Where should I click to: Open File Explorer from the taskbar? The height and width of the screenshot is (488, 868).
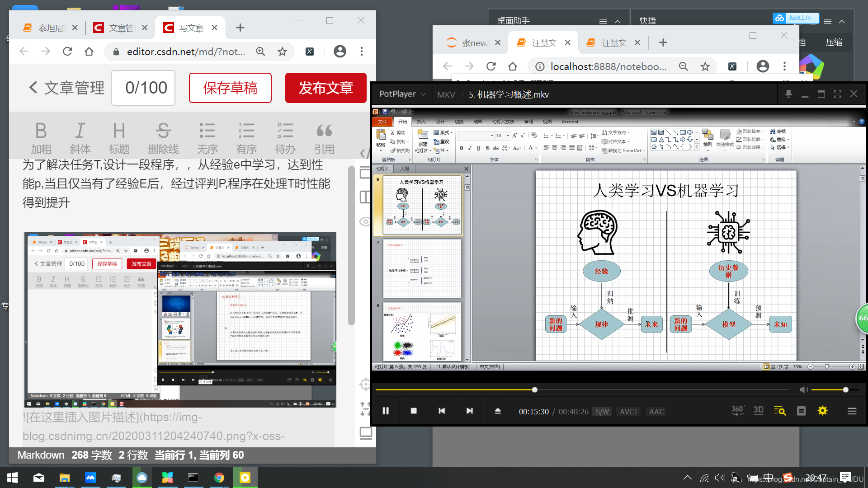pyautogui.click(x=64, y=478)
